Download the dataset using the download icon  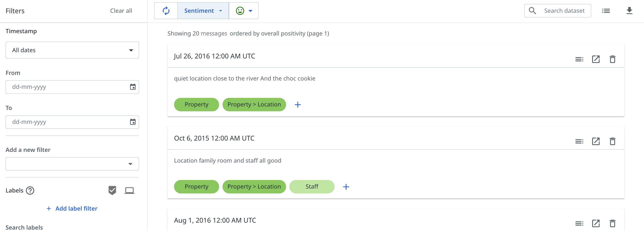pos(629,11)
